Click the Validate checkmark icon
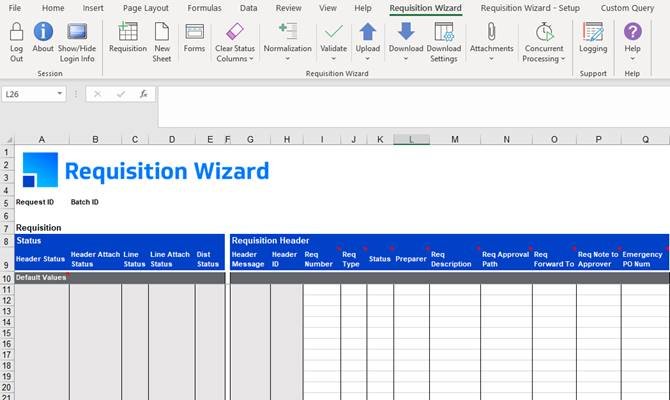Viewport: 670px width, 400px height. (x=334, y=31)
